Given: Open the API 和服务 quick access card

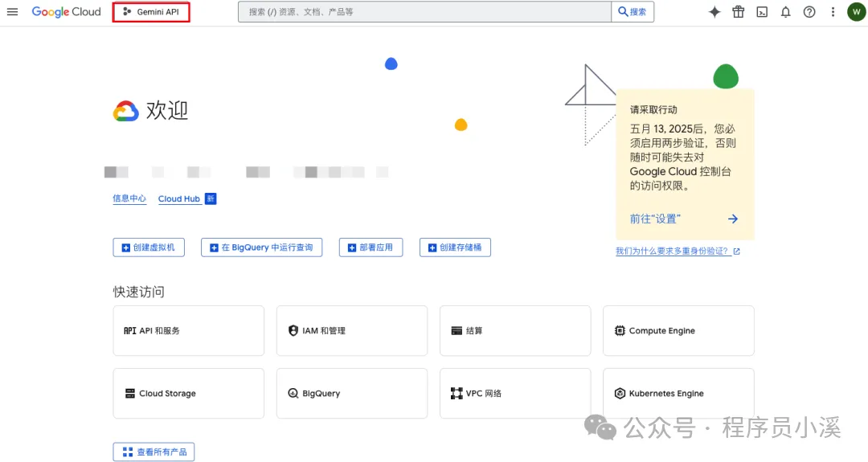Looking at the screenshot, I should [189, 331].
